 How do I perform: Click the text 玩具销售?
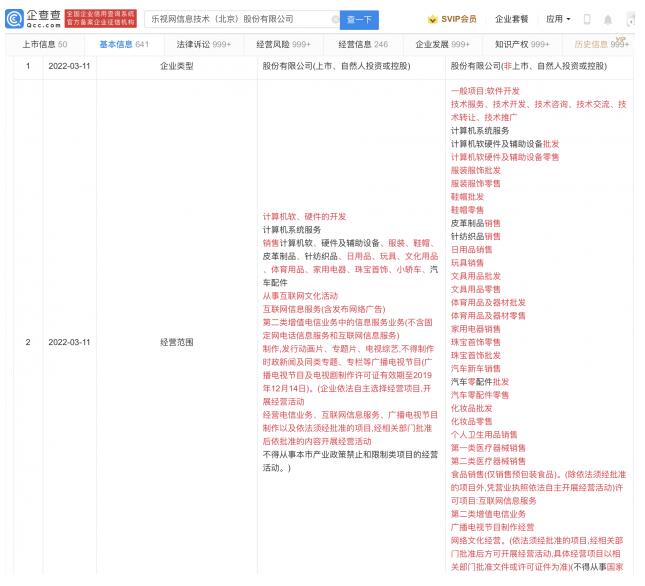(x=467, y=263)
